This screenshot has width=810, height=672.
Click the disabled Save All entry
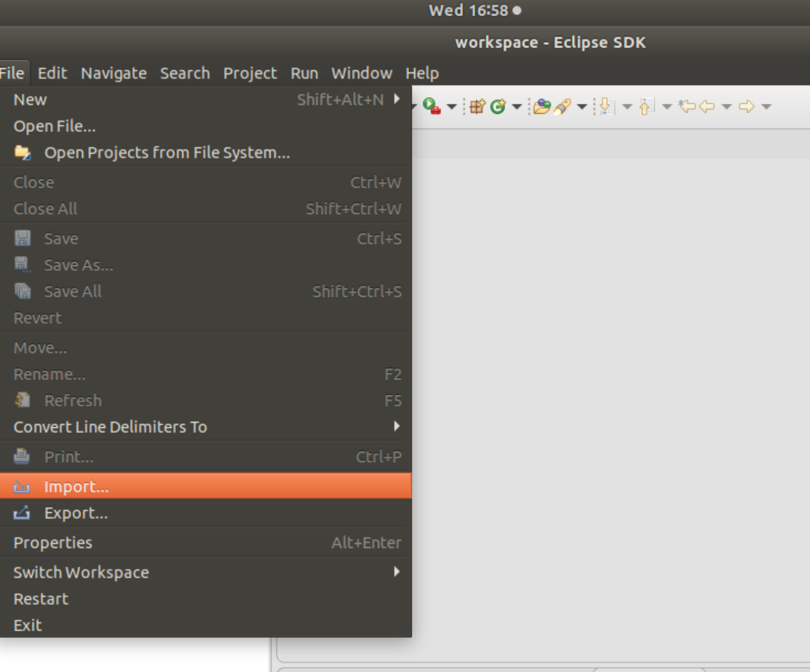pyautogui.click(x=206, y=291)
